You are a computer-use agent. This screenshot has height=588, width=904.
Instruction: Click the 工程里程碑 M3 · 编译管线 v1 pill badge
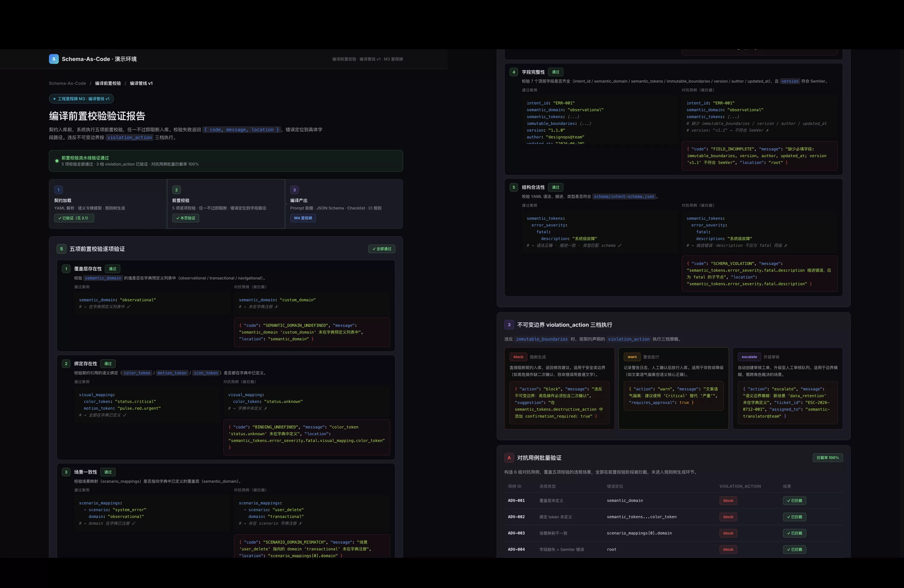click(x=81, y=99)
